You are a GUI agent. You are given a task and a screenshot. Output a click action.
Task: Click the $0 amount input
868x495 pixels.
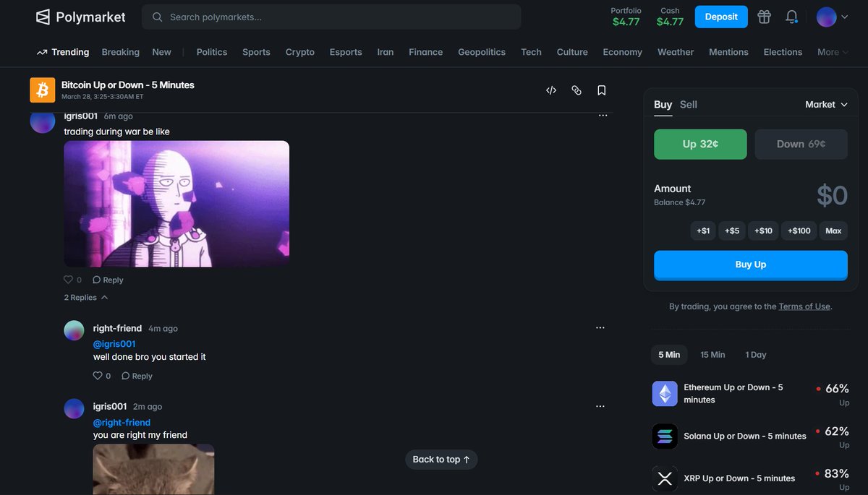tap(832, 195)
